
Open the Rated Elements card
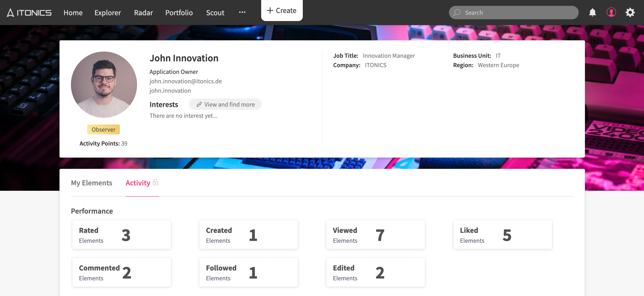click(121, 235)
